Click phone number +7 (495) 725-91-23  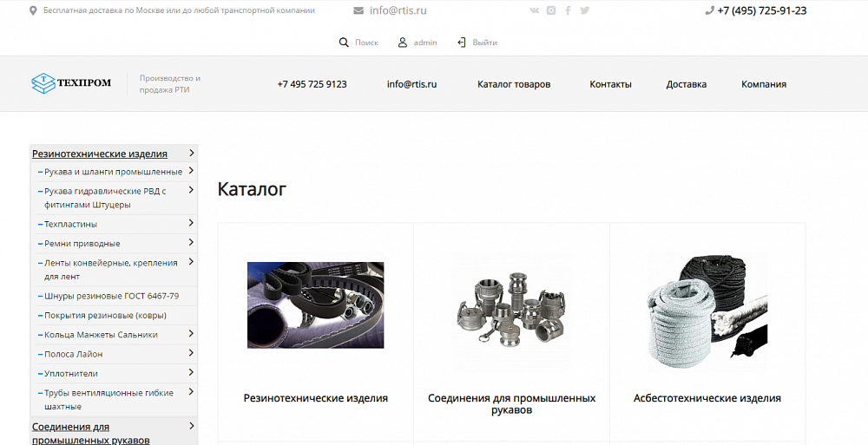coord(762,10)
